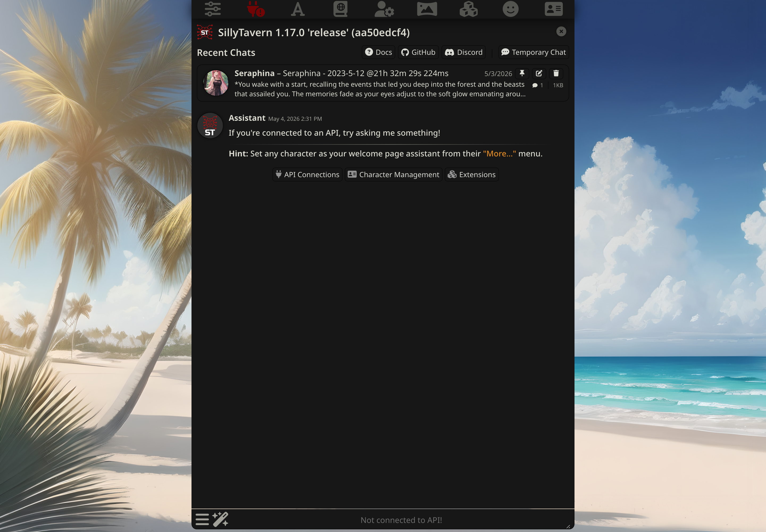Click the 'Recent Chats' heading
The width and height of the screenshot is (766, 532).
(226, 53)
